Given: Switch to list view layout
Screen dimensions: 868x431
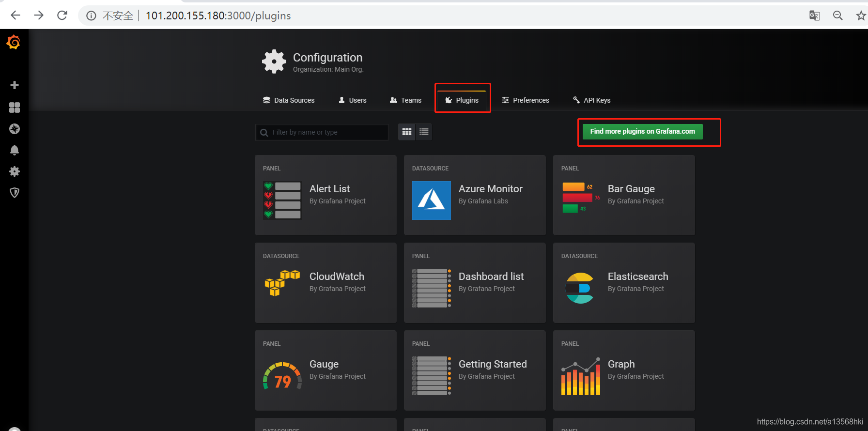Looking at the screenshot, I should 424,132.
